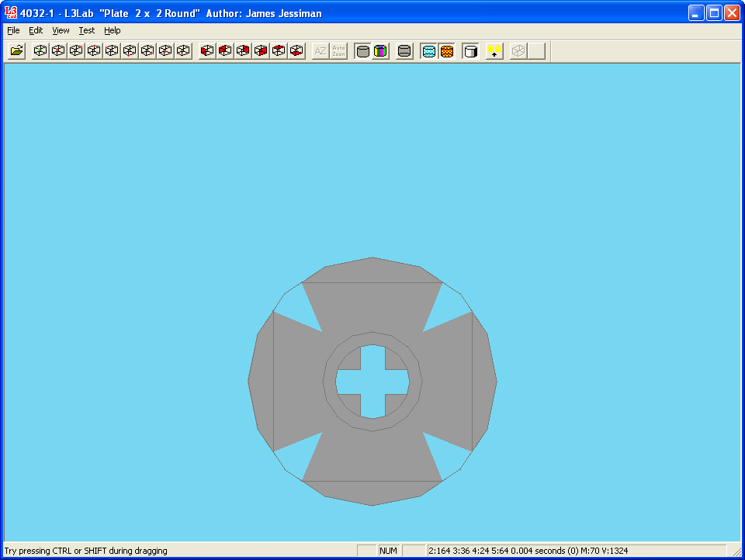Choose cube view with red back-left face

click(x=225, y=51)
